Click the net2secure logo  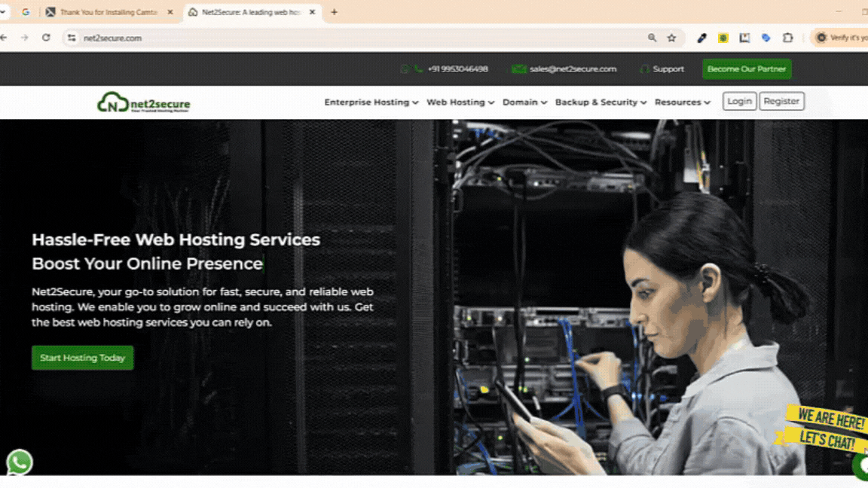pyautogui.click(x=144, y=102)
